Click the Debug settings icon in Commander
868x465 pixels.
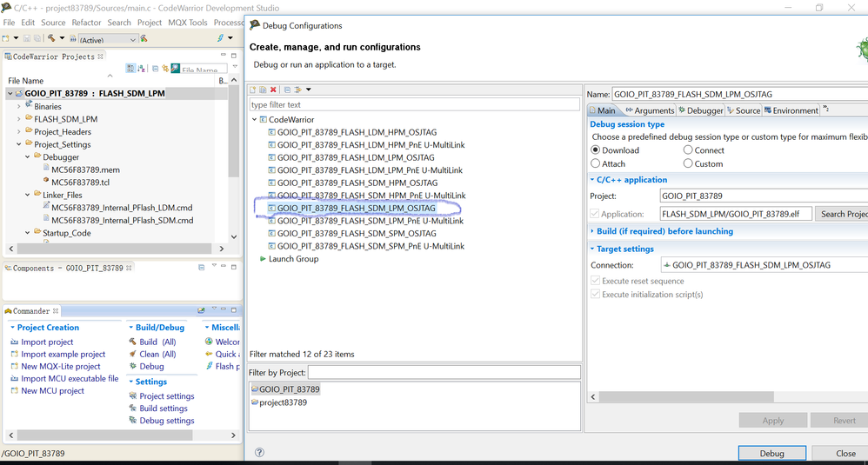133,420
